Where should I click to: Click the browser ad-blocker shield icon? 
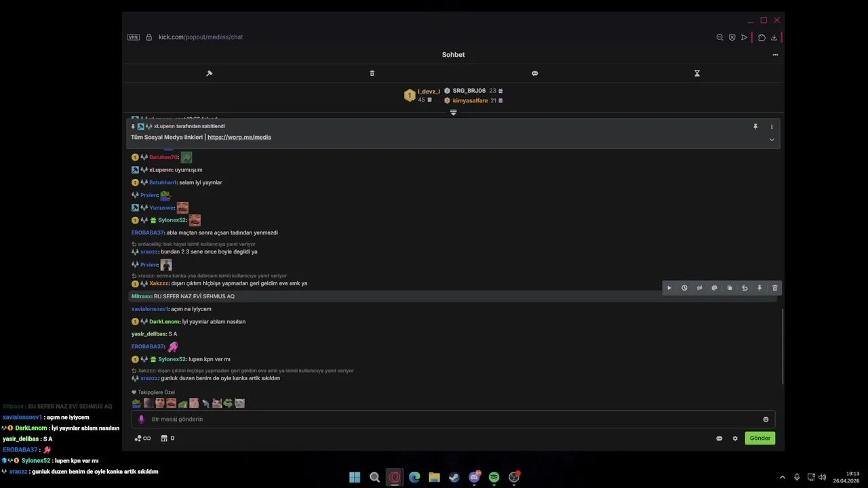(732, 37)
